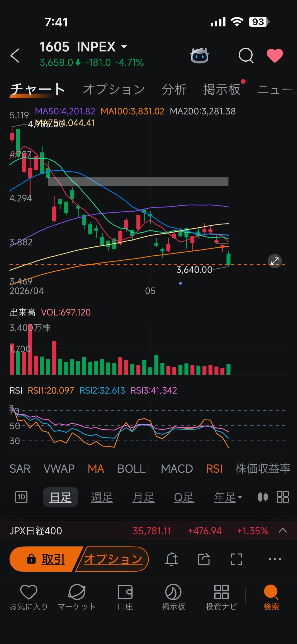
Task: Open the オプション tab at top
Action: (x=114, y=89)
